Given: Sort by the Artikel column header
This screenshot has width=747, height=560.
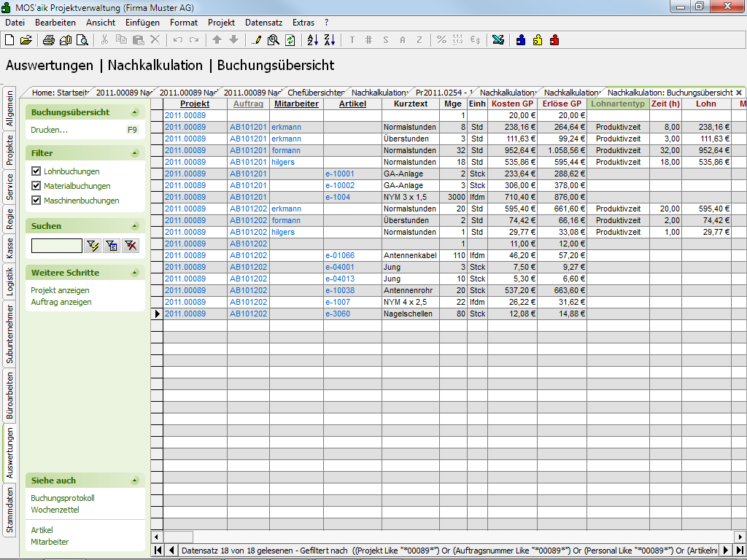Looking at the screenshot, I should tap(352, 104).
